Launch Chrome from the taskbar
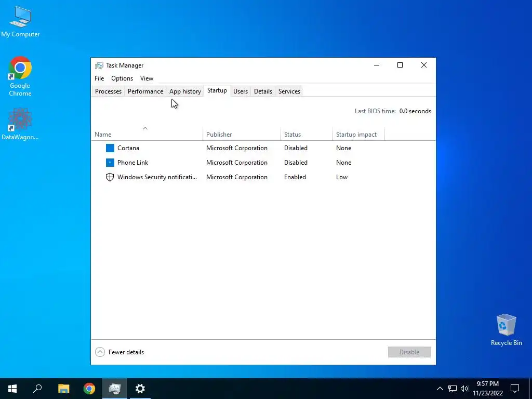This screenshot has width=532, height=399. pyautogui.click(x=89, y=389)
